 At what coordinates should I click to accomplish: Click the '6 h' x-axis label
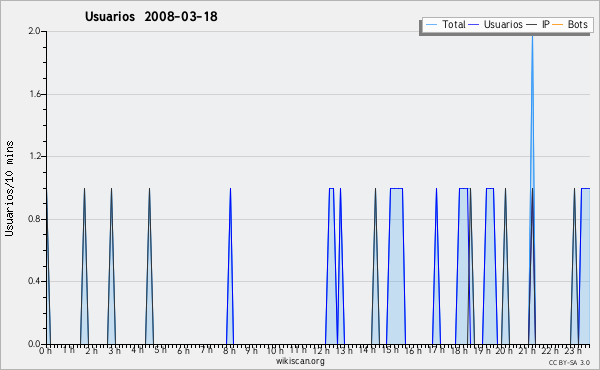pyautogui.click(x=183, y=351)
